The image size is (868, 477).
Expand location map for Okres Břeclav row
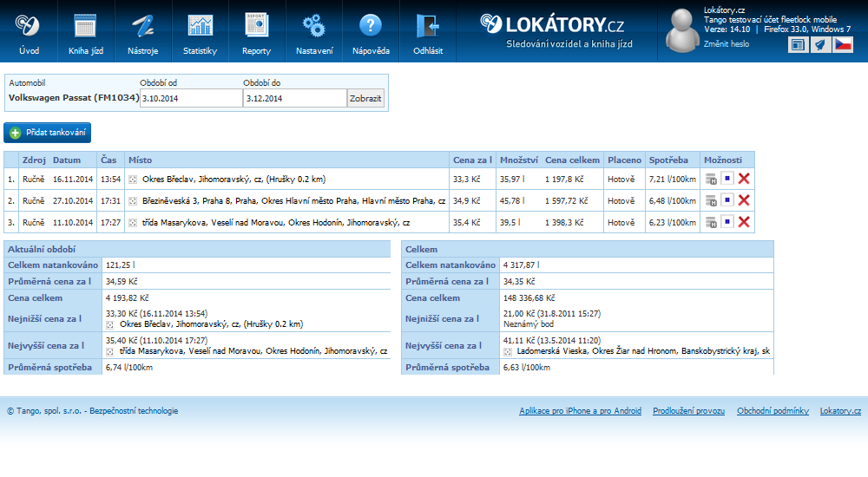[133, 180]
